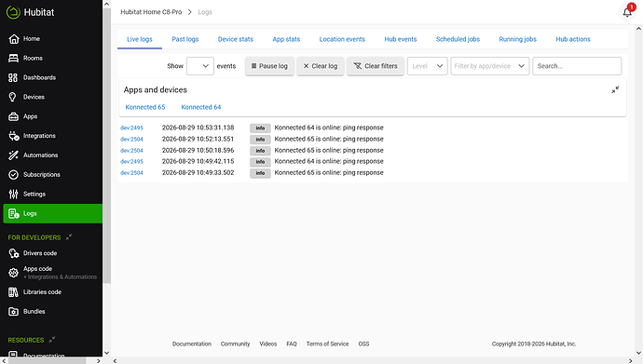Viewport: 643px width, 364px height.
Task: Click Copyright 2018-2026 Hubitat text
Action: [534, 344]
